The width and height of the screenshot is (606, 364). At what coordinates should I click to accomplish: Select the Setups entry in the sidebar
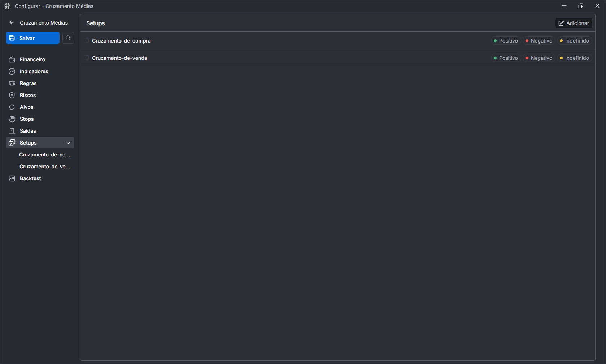coord(29,143)
